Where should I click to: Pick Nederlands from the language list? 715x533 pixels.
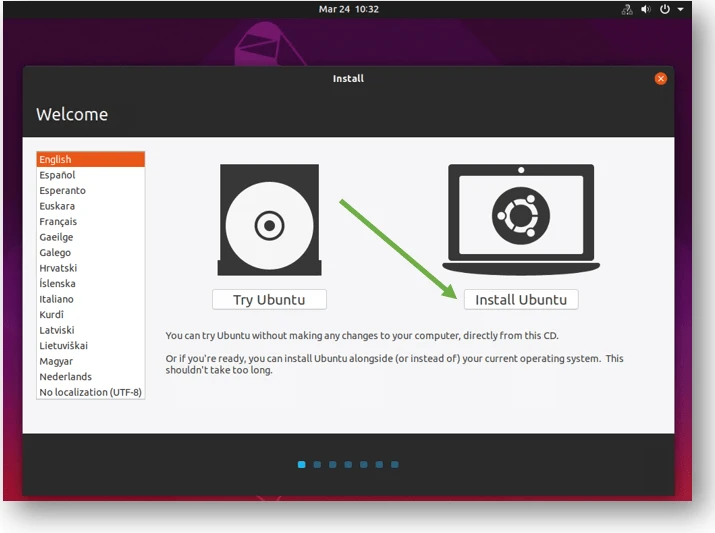click(x=90, y=376)
